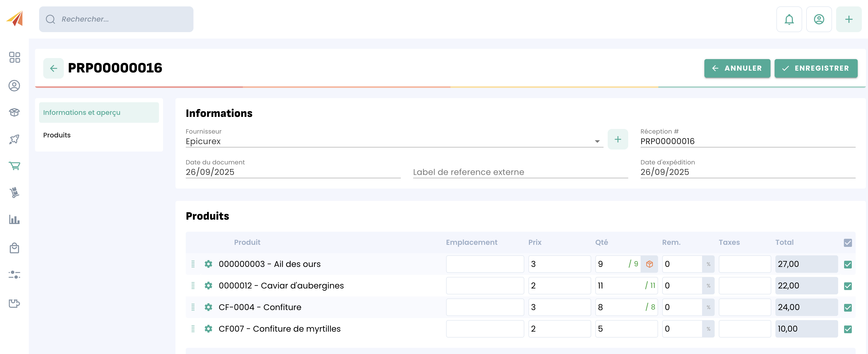Screen dimensions: 868x354
Task: Open the Date d'expédition date field
Action: coord(747,172)
